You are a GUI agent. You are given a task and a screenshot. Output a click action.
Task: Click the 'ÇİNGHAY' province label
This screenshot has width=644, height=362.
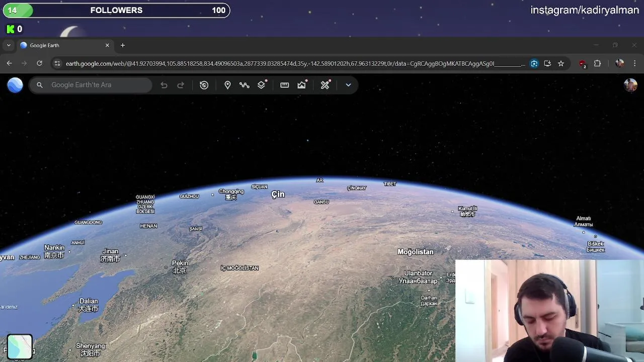[357, 188]
